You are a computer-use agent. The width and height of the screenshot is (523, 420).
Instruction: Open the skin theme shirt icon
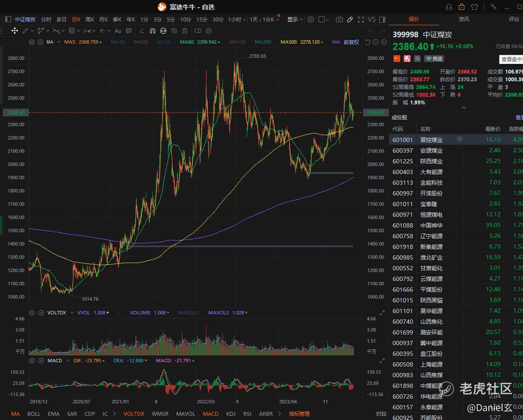(x=474, y=7)
